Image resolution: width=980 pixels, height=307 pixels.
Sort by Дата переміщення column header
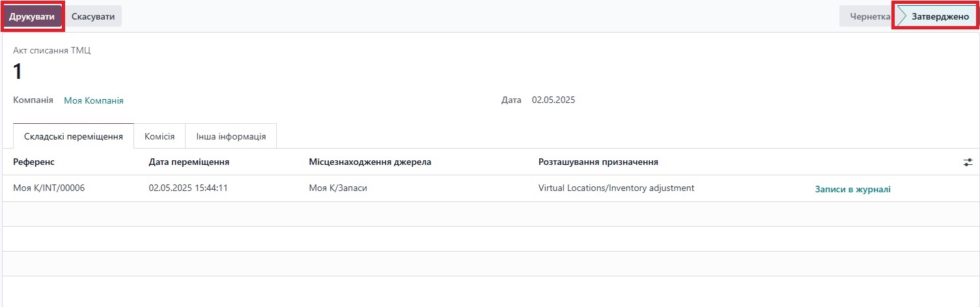pos(189,162)
